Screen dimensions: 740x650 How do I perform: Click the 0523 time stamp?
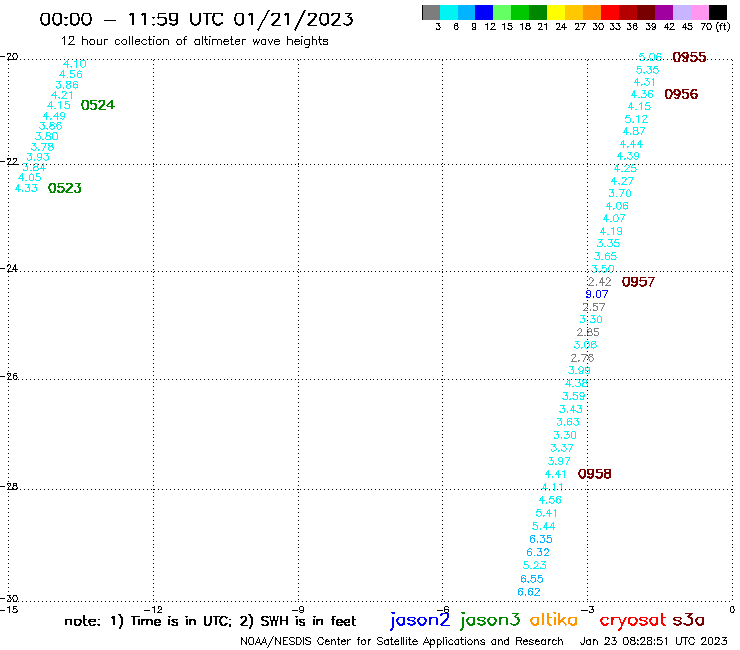[65, 188]
